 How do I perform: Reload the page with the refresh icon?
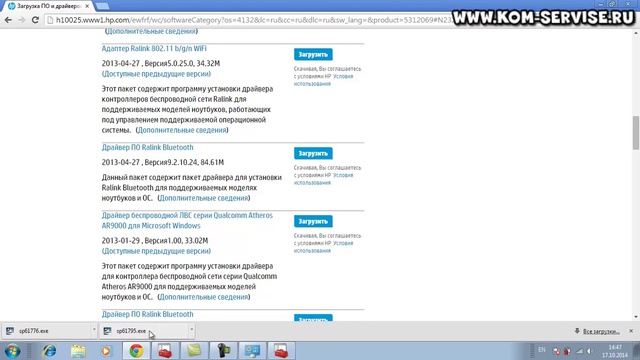[36, 20]
